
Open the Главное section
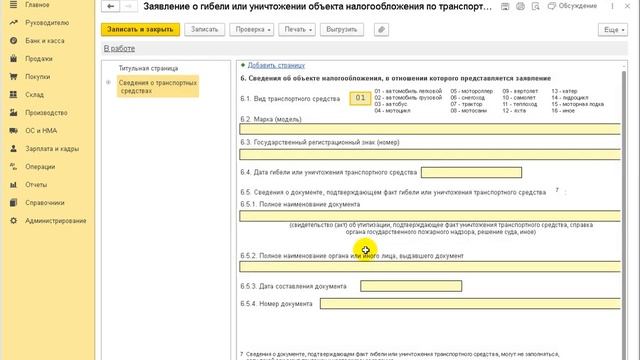(x=37, y=5)
